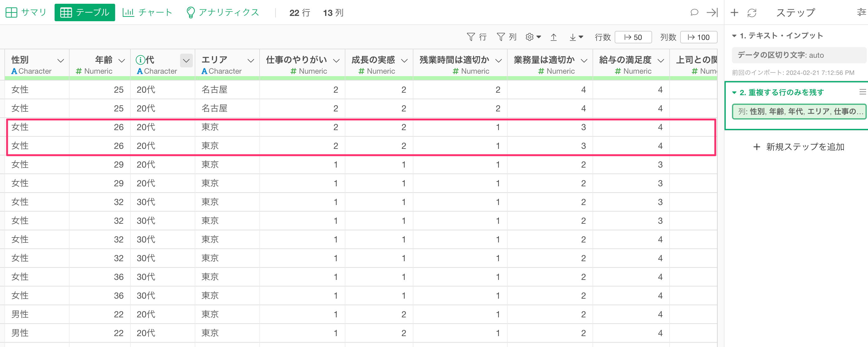Screen dimensions: 868x347
Task: Click the Character type icon under 性別
Action: click(14, 71)
